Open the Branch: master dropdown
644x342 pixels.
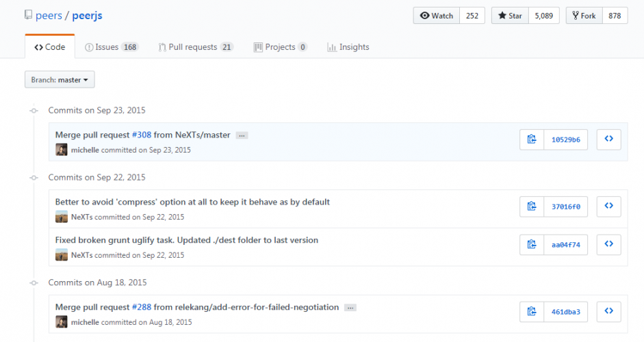click(x=60, y=80)
